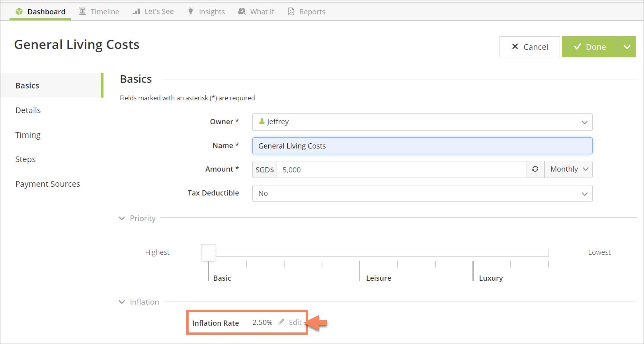Click the Timeline hourglass icon
The width and height of the screenshot is (644, 344).
tap(82, 12)
